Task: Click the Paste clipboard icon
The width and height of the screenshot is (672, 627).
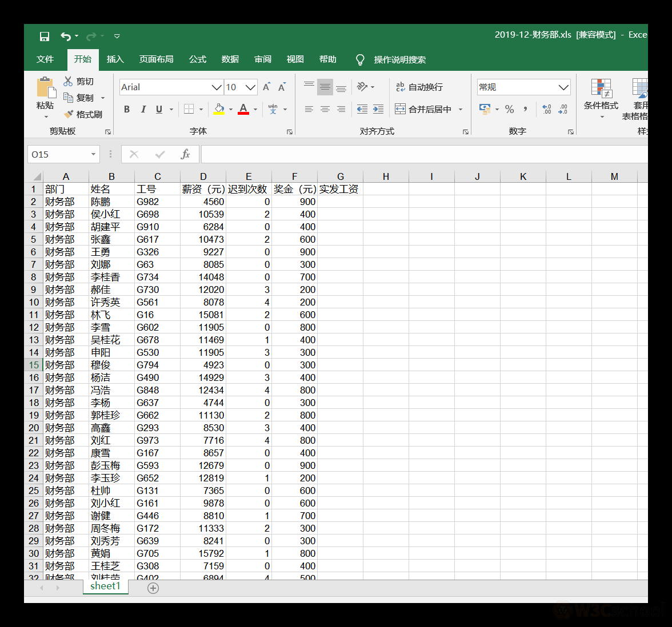Action: [x=46, y=88]
